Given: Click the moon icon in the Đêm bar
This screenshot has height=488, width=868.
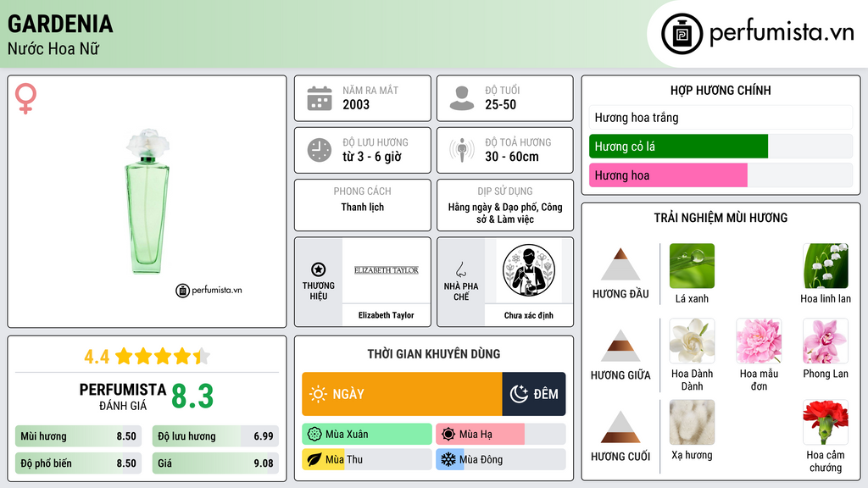Looking at the screenshot, I should [519, 394].
